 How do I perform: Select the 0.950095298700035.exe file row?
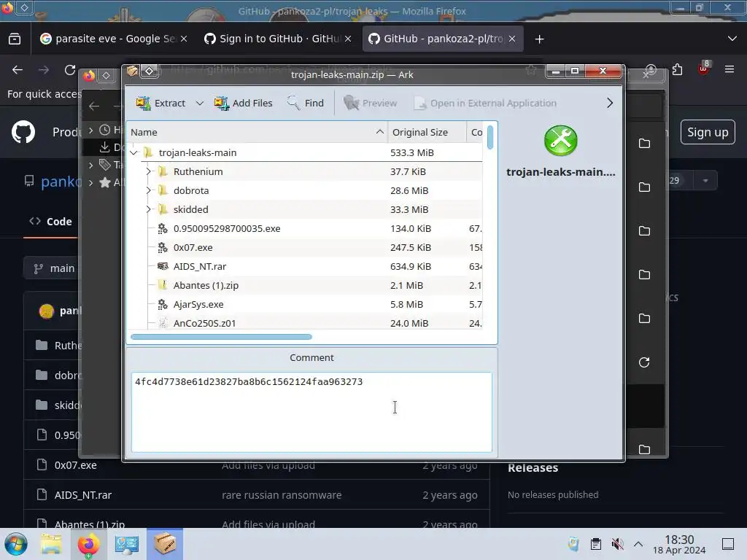305,228
